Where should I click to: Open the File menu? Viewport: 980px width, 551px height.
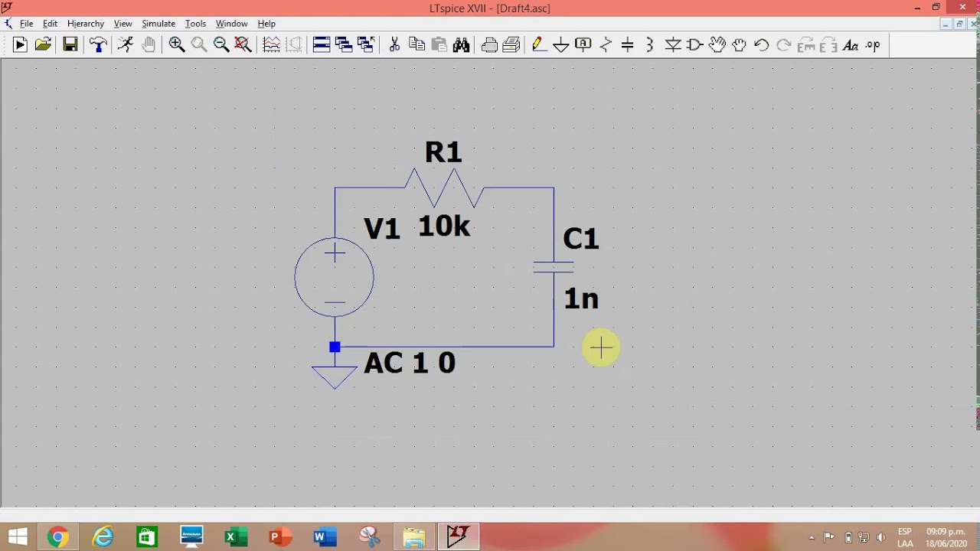27,24
